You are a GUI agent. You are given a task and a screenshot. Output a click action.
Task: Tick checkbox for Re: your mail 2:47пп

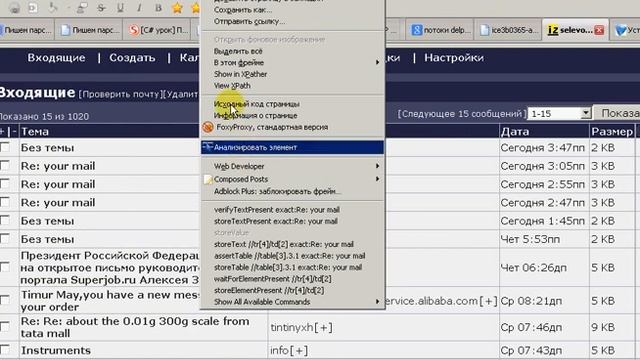coord(5,202)
